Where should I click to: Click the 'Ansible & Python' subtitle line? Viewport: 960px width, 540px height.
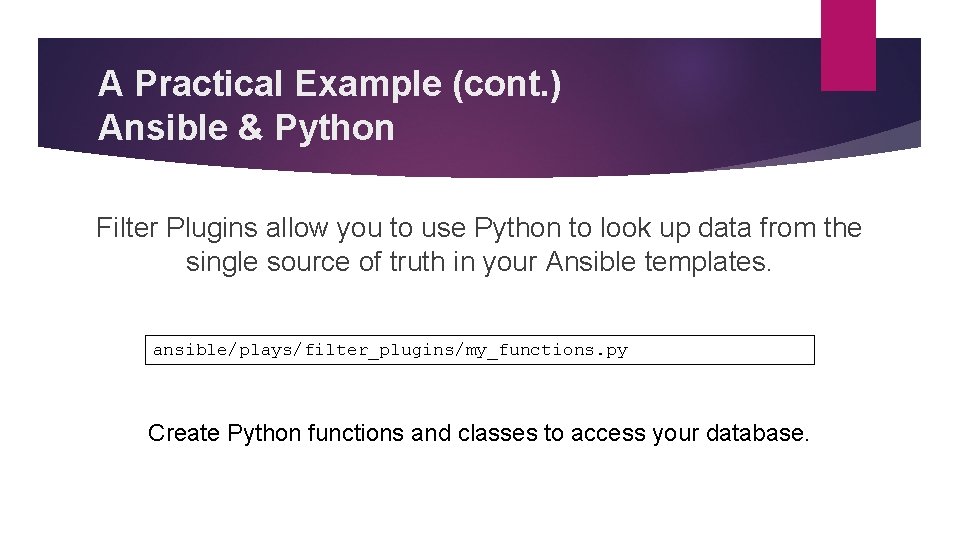pyautogui.click(x=246, y=128)
